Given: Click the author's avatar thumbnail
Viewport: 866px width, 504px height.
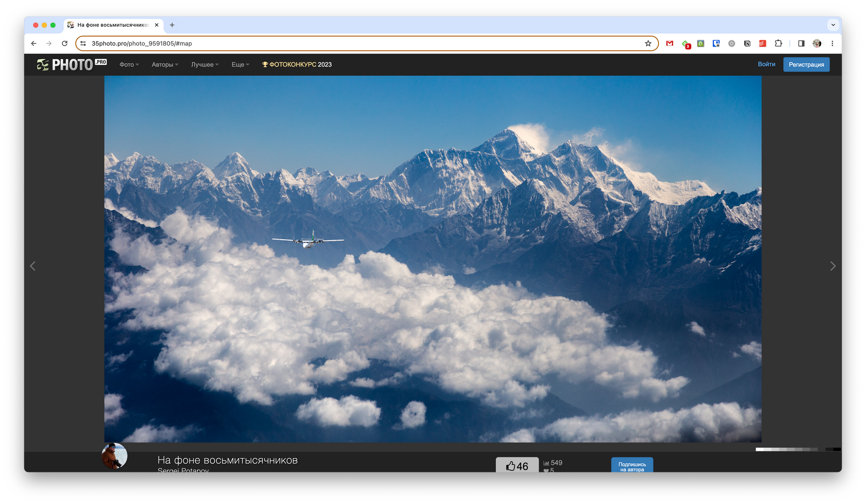Looking at the screenshot, I should [114, 456].
